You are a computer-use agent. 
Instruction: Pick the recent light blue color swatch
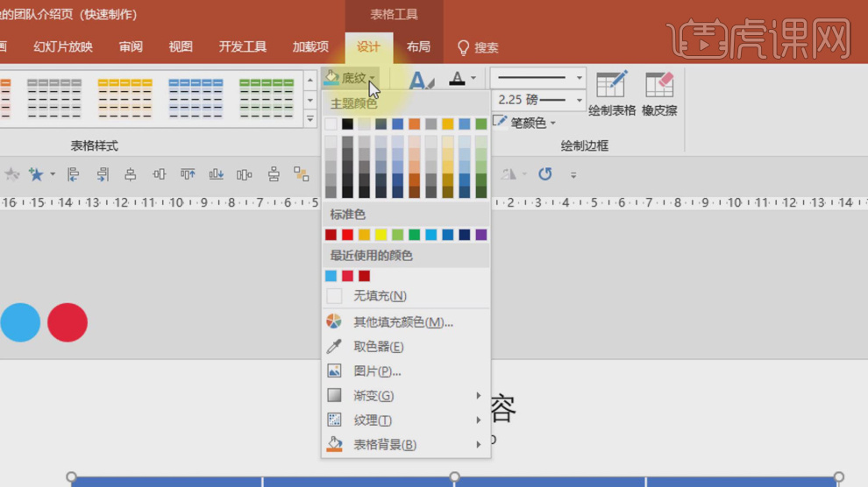(x=331, y=276)
